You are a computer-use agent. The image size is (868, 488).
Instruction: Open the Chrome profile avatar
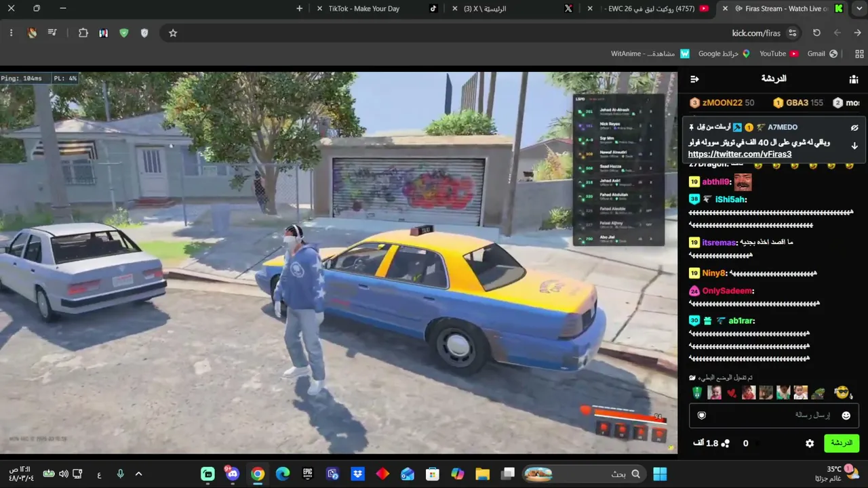click(32, 33)
